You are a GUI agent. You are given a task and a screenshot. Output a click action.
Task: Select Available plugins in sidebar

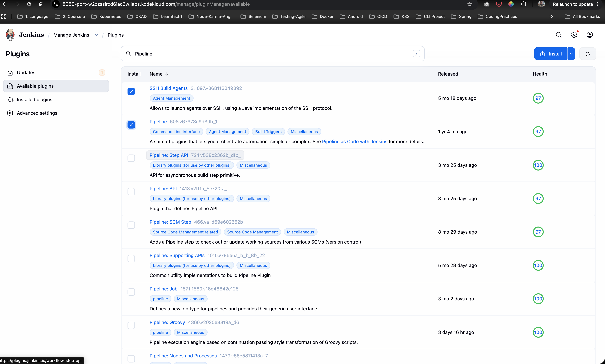[56, 86]
